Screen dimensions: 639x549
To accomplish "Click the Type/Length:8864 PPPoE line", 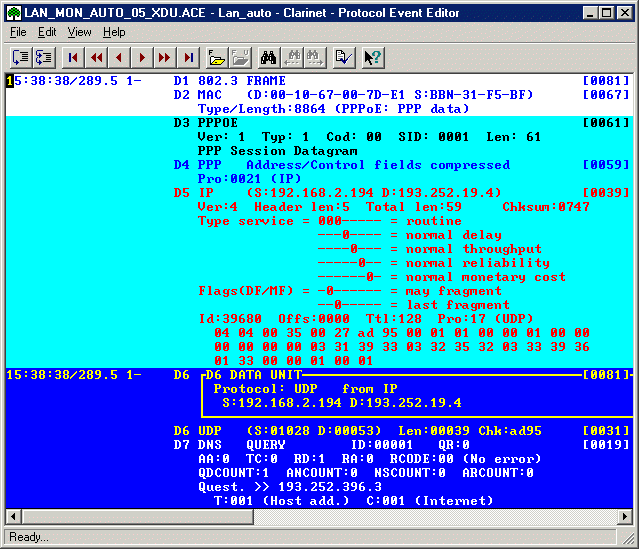I will (x=333, y=109).
